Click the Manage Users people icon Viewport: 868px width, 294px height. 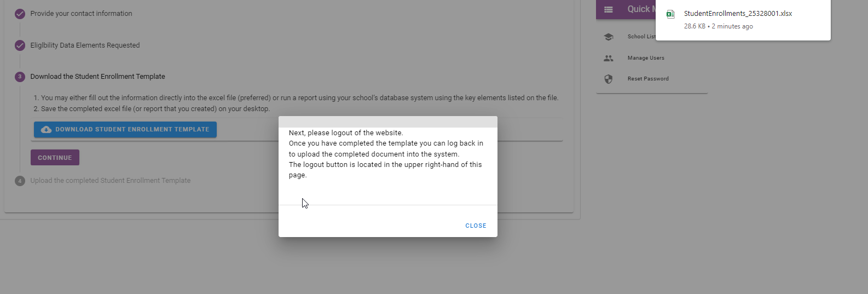click(609, 58)
